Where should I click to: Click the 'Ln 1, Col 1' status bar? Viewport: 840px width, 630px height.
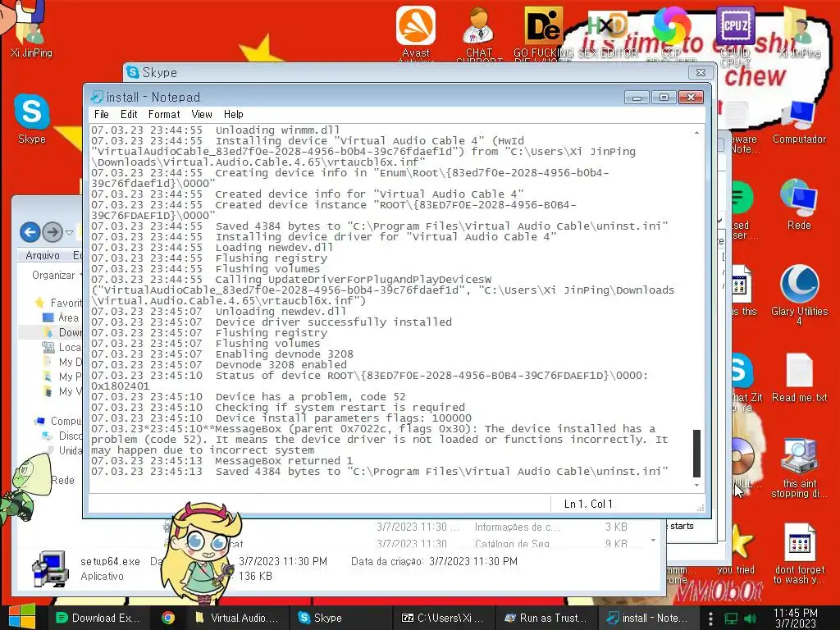pyautogui.click(x=587, y=504)
